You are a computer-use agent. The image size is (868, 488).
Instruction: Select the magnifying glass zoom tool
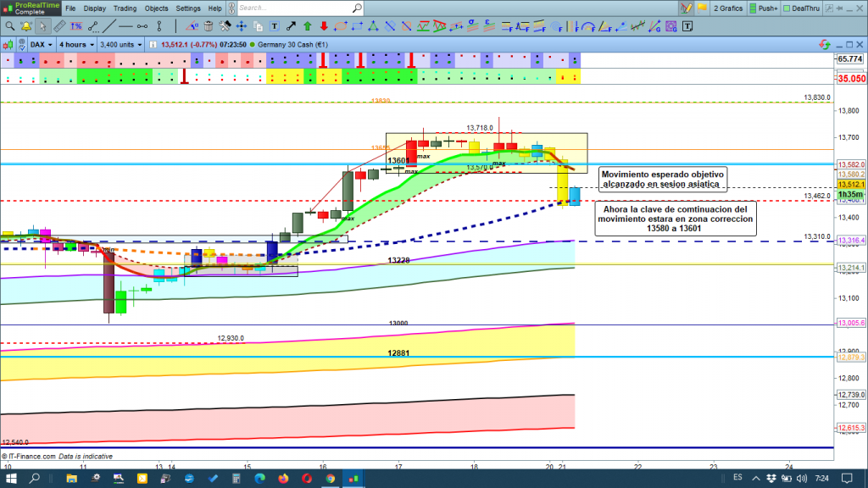coord(9,25)
